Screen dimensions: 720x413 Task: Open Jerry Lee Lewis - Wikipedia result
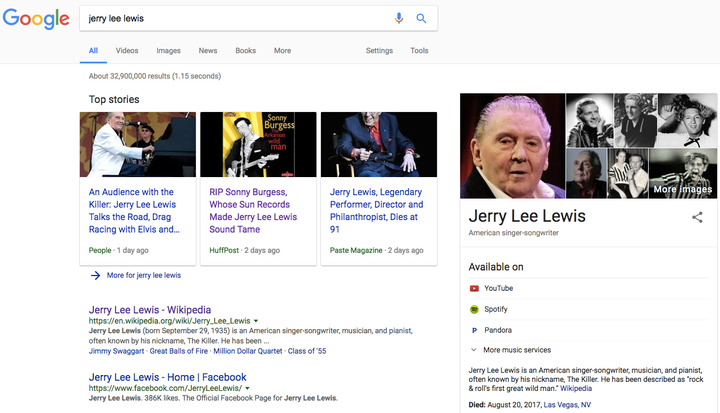(150, 310)
